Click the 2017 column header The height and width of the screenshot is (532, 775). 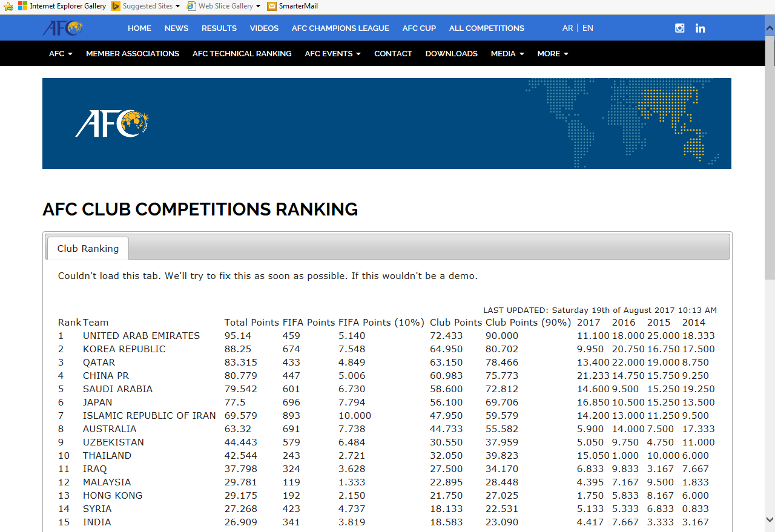pyautogui.click(x=589, y=322)
